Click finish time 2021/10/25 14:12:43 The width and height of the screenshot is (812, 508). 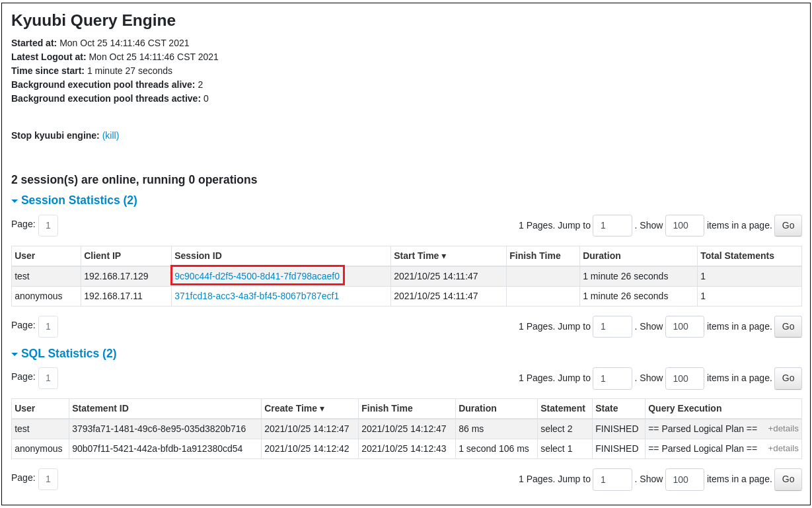click(404, 449)
